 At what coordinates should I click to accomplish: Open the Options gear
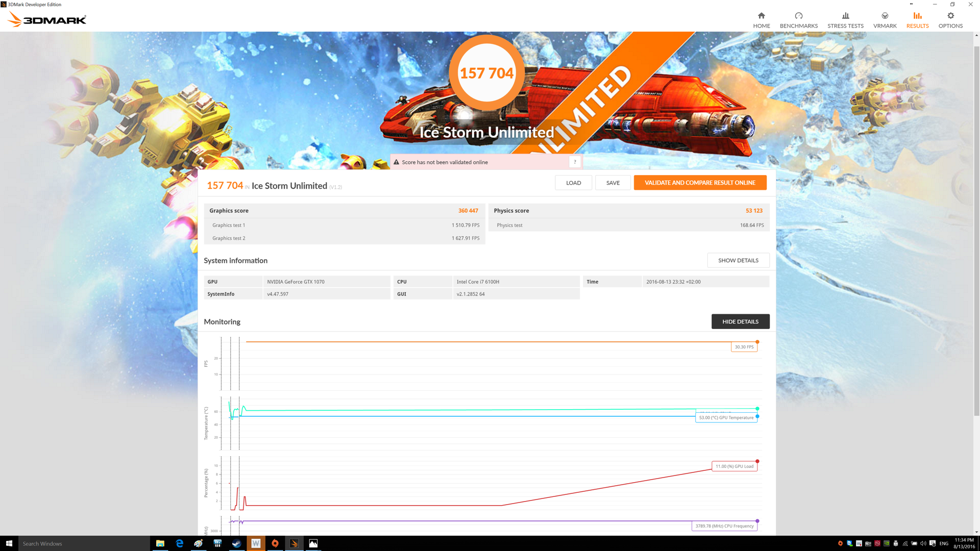[x=950, y=20]
